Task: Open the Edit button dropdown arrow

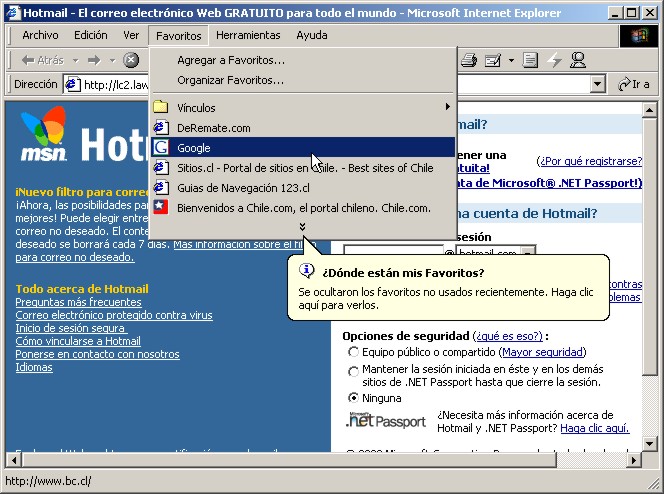Action: tap(511, 61)
